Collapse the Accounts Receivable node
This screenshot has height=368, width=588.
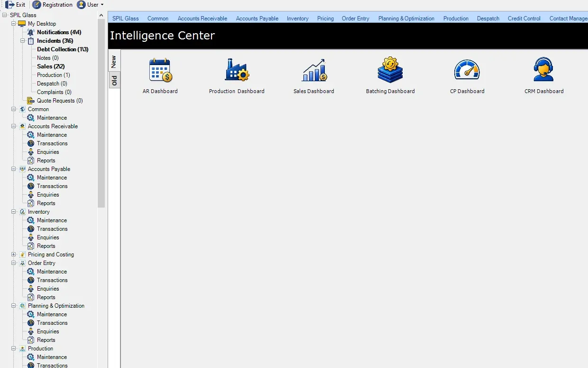tap(14, 126)
